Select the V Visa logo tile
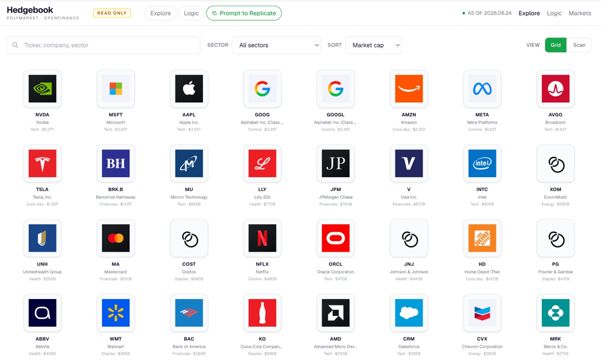 (x=409, y=163)
